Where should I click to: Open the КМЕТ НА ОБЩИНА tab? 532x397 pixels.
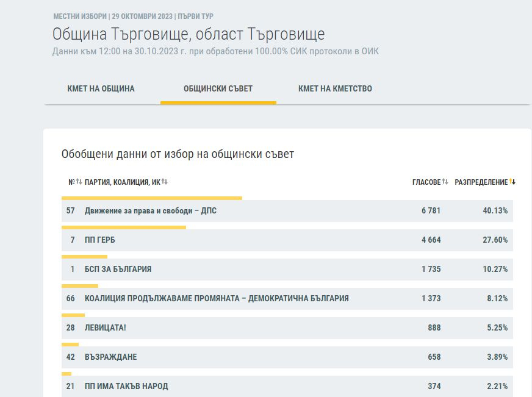click(101, 89)
